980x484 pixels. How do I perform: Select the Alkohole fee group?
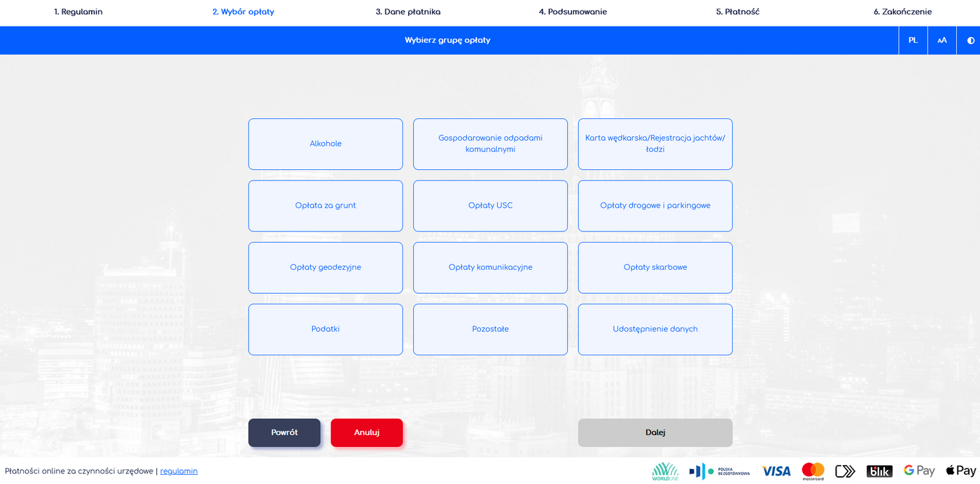(x=325, y=144)
